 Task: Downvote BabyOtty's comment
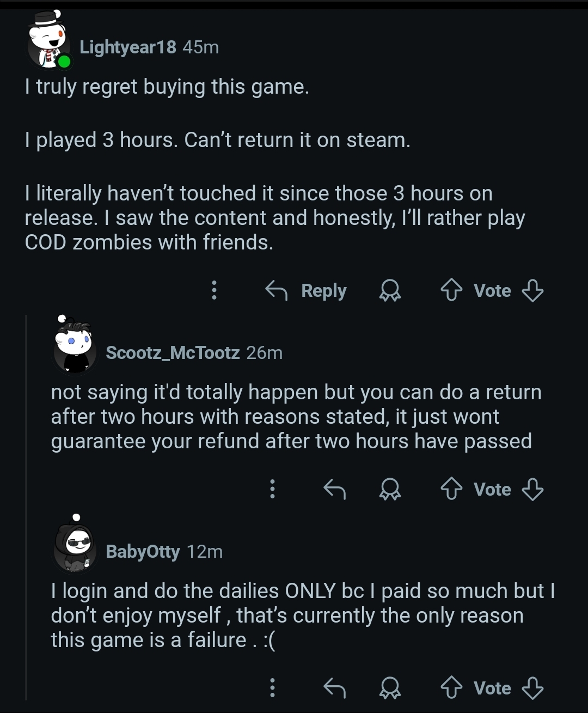click(532, 688)
